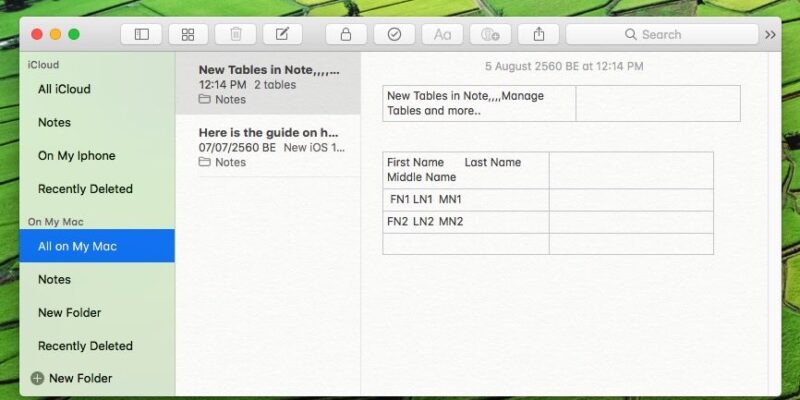Click the plus New Folder button
800x400 pixels.
pyautogui.click(x=71, y=378)
